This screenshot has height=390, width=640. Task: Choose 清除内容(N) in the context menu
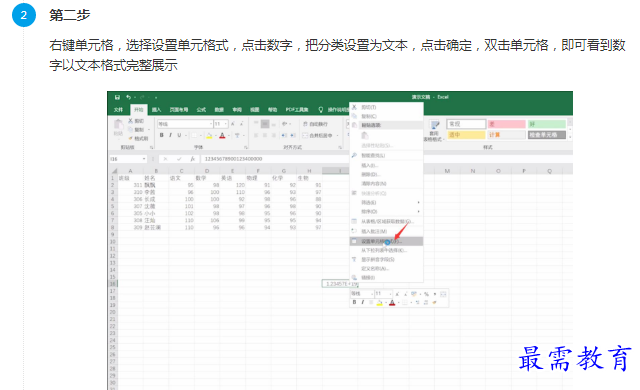pos(386,184)
